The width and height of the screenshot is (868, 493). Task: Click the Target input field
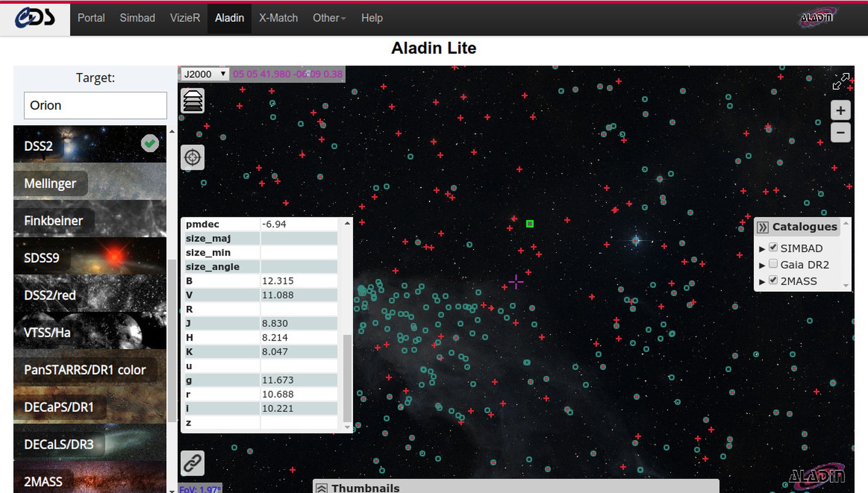[95, 106]
